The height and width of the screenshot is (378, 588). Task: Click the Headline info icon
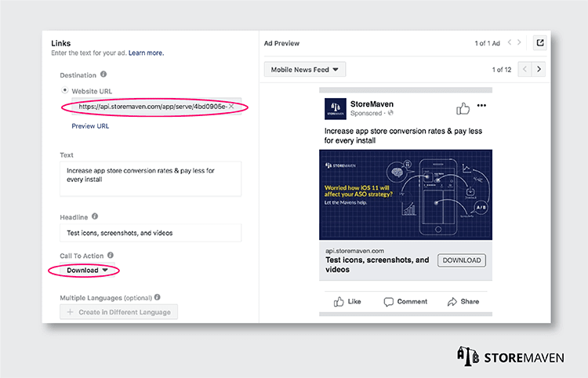95,216
